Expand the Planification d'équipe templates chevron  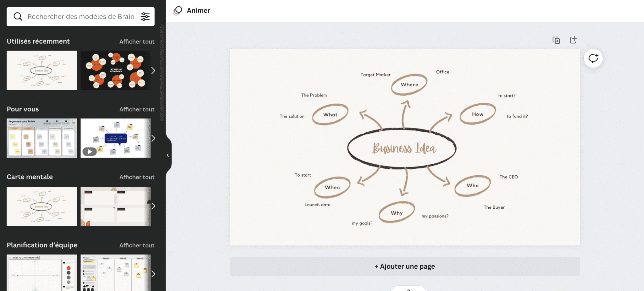[x=153, y=274]
